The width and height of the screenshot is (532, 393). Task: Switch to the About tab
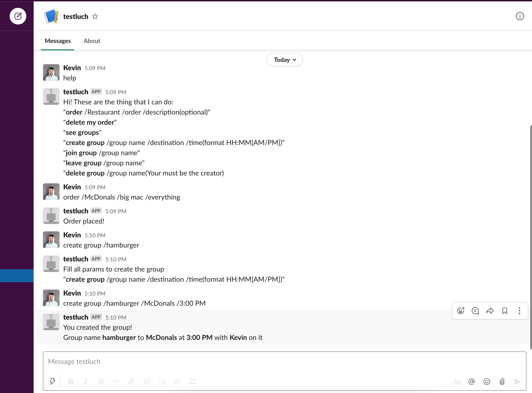[92, 41]
